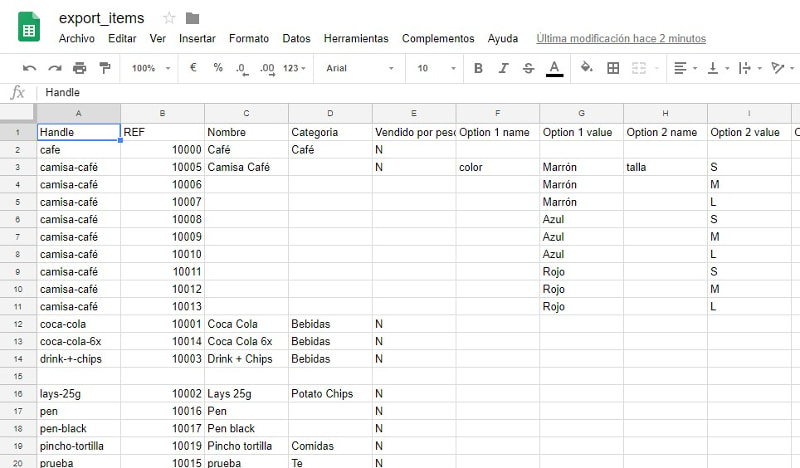Open the Complementos menu
Viewport: 800px width, 468px height.
coord(438,39)
